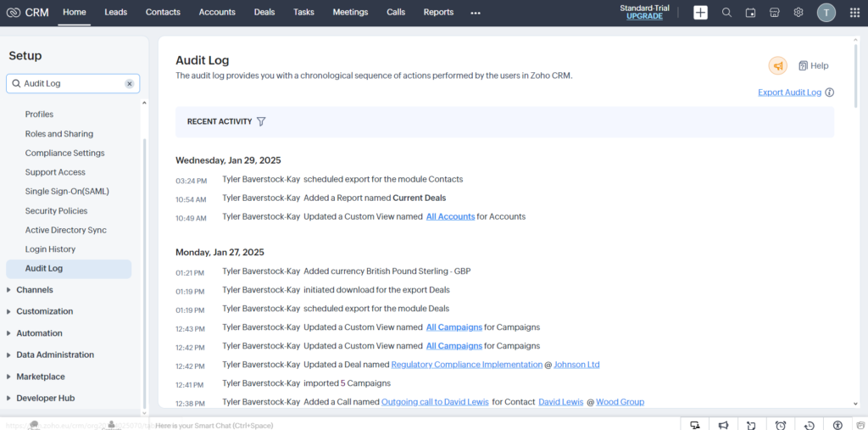Click the screen share icon in bottom bar

[694, 425]
